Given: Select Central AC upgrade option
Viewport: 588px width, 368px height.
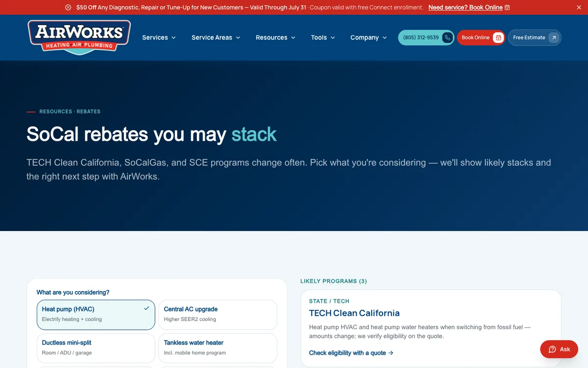Looking at the screenshot, I should point(218,315).
